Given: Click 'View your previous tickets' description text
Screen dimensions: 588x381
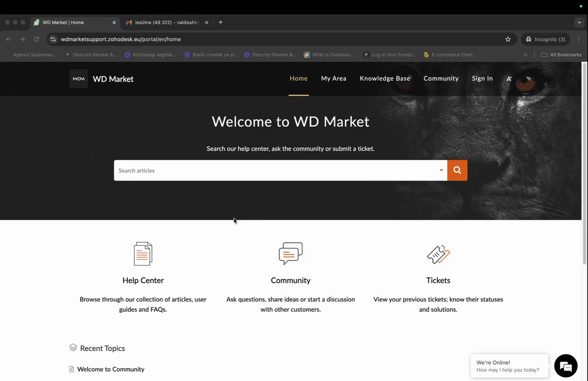Looking at the screenshot, I should click(x=438, y=304).
